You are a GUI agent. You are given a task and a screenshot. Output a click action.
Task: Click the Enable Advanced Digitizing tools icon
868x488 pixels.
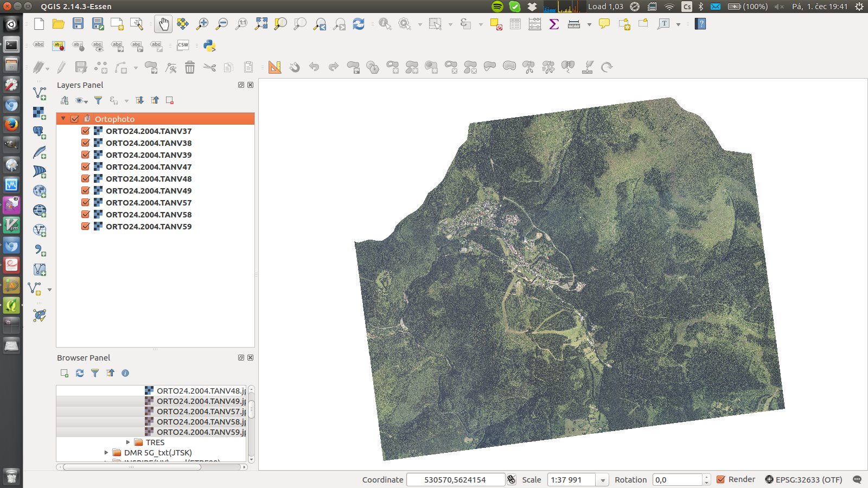[275, 67]
